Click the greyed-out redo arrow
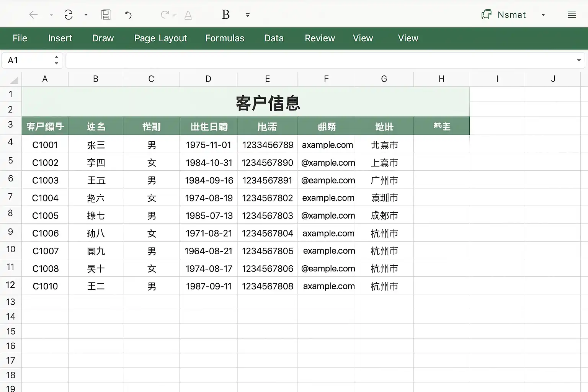This screenshot has height=392, width=588. [x=165, y=15]
